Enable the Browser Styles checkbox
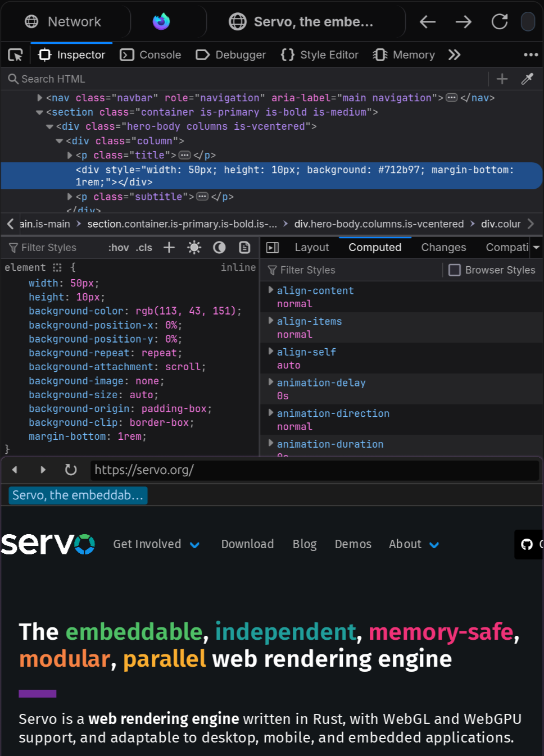544x756 pixels. (455, 270)
